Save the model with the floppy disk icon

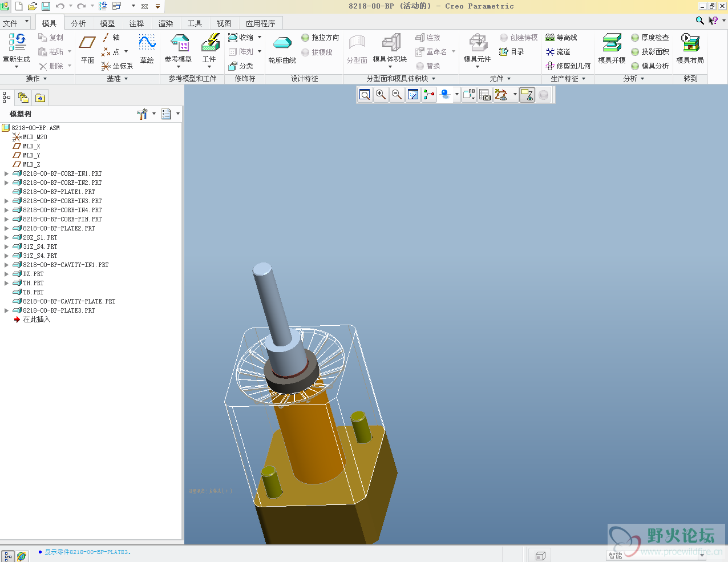[46, 6]
